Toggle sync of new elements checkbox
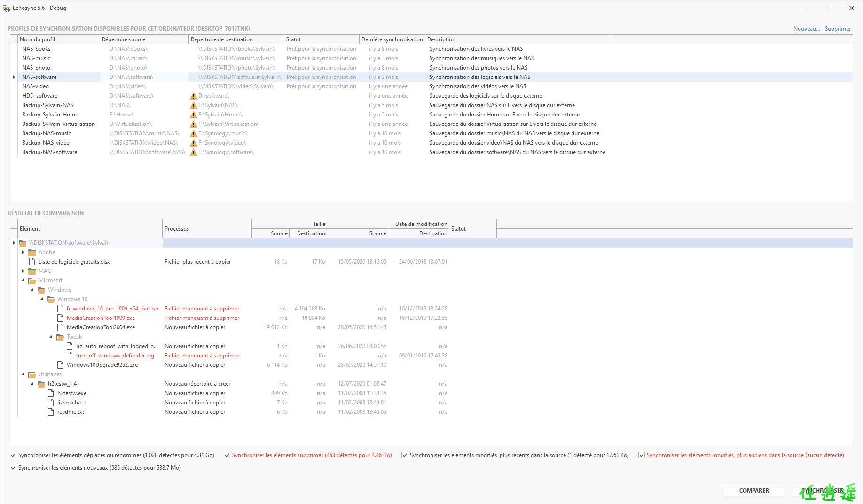This screenshot has height=504, width=863. point(13,468)
